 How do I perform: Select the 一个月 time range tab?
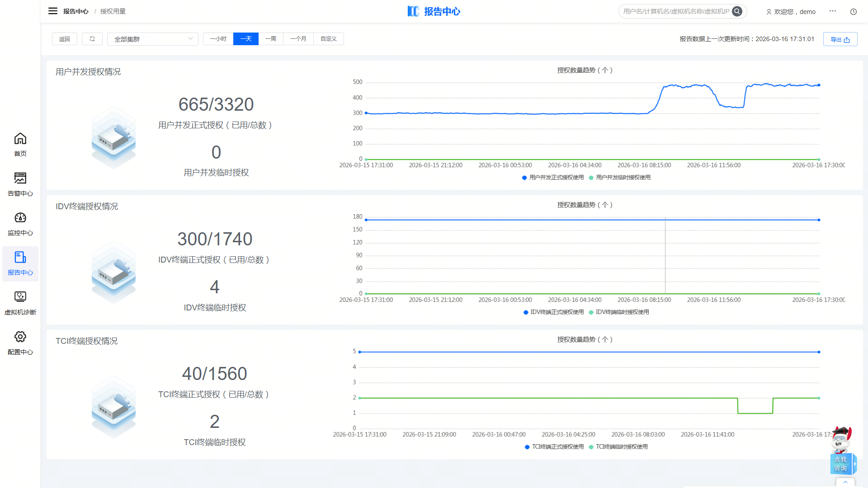pyautogui.click(x=298, y=39)
